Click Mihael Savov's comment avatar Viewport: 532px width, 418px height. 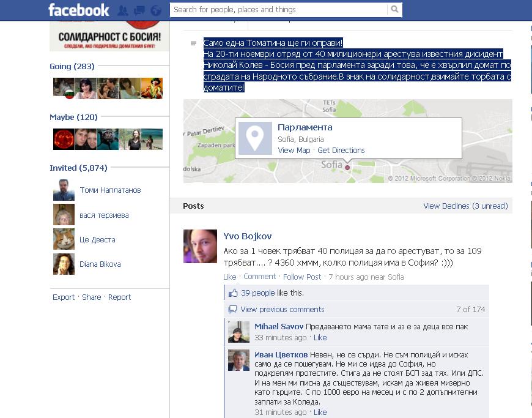pos(238,332)
